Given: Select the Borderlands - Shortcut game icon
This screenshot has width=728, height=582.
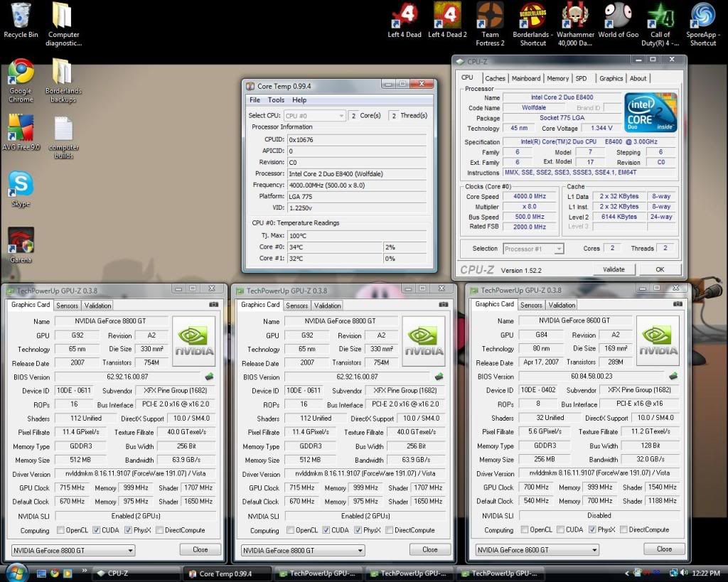Looking at the screenshot, I should click(532, 25).
